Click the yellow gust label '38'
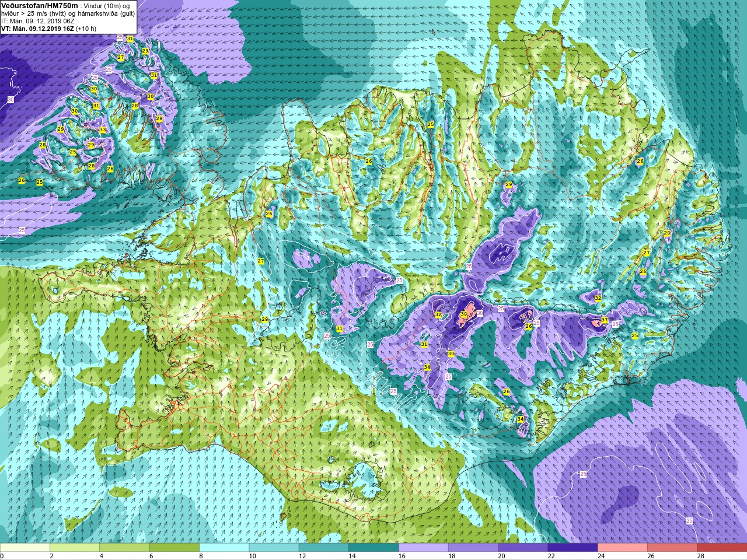 tap(464, 314)
